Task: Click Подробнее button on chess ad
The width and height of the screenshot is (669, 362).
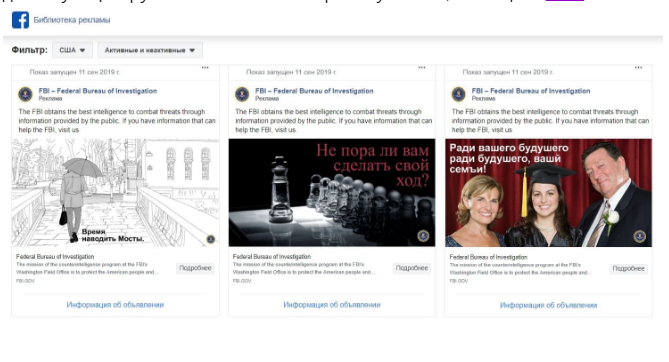Action: tap(412, 268)
